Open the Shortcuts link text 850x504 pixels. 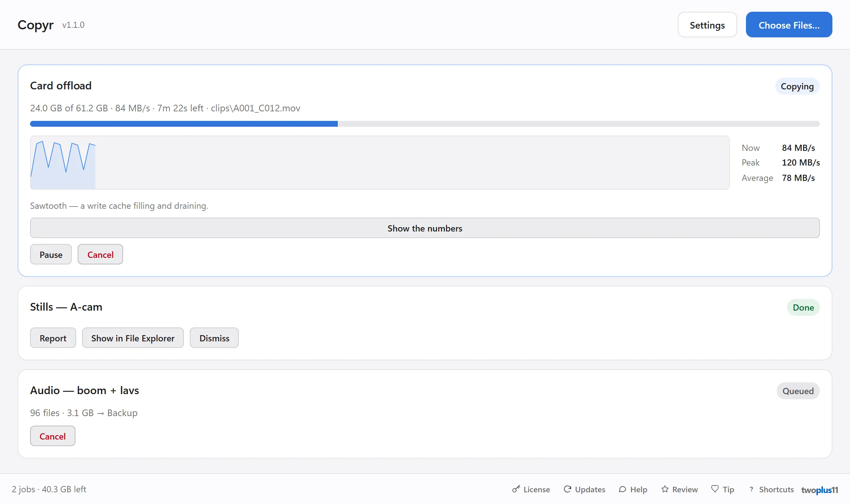776,489
